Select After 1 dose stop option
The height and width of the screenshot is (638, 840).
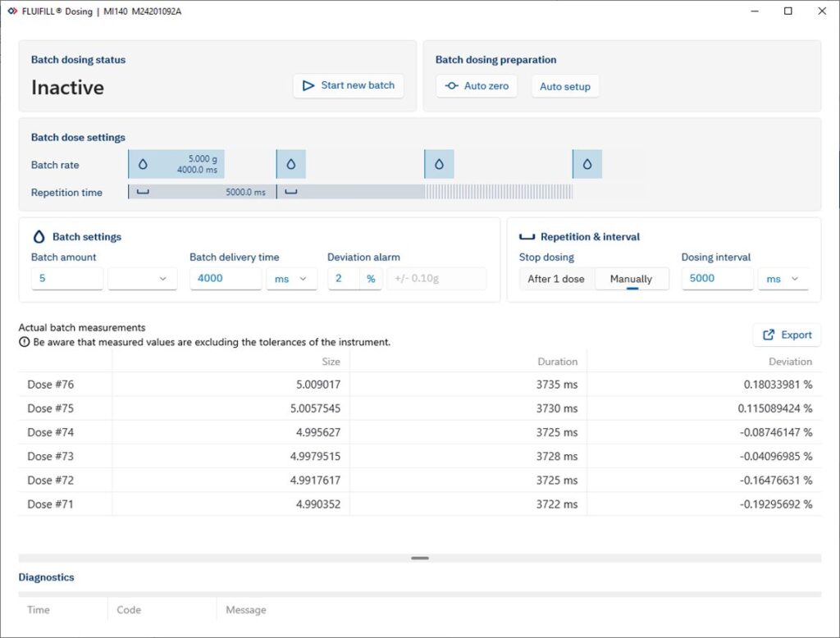pyautogui.click(x=556, y=279)
